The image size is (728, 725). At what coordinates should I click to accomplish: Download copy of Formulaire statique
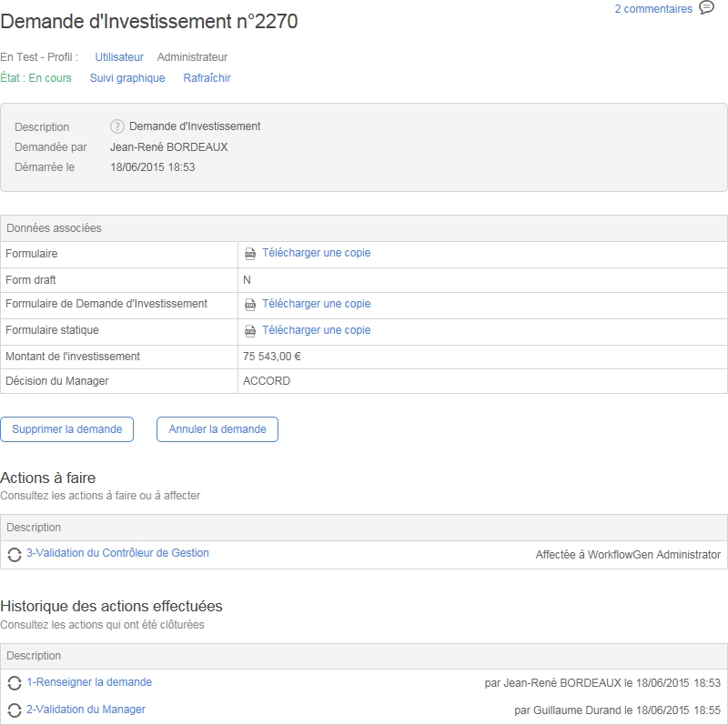point(316,330)
